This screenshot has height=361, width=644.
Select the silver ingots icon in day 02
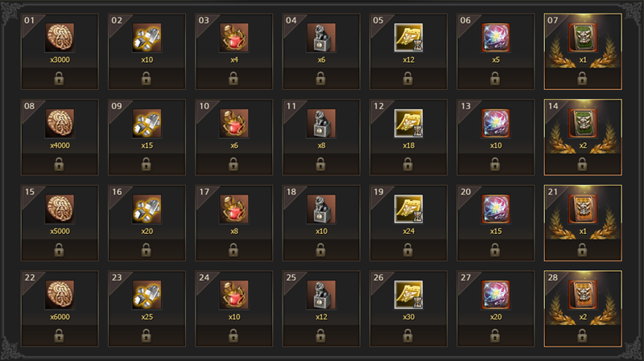pos(147,37)
